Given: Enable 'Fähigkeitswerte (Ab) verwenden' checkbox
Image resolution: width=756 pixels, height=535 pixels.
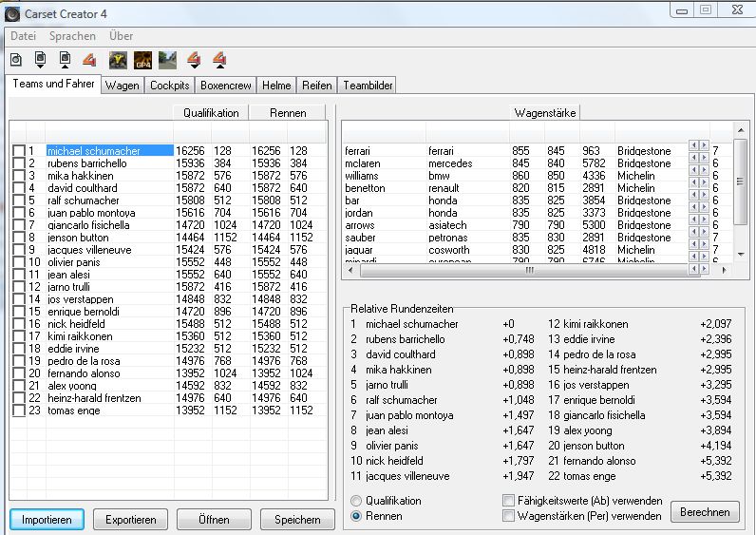Looking at the screenshot, I should point(509,501).
